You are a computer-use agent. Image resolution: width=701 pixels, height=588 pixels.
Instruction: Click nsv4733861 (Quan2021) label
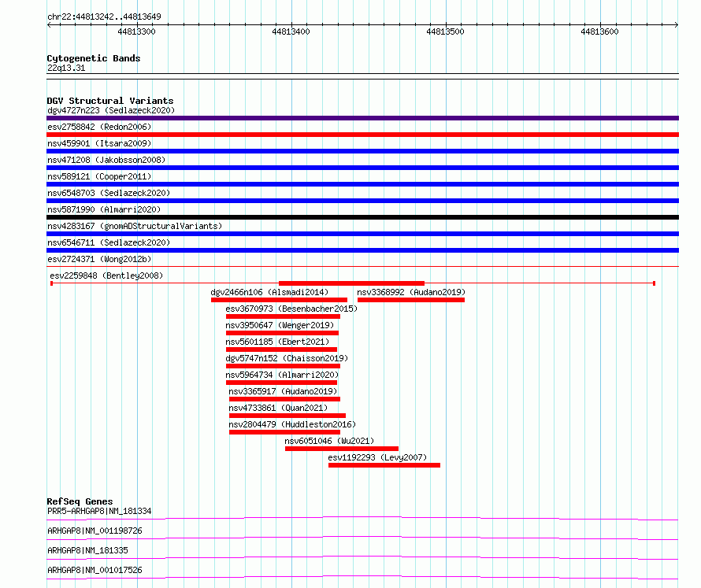pos(278,408)
